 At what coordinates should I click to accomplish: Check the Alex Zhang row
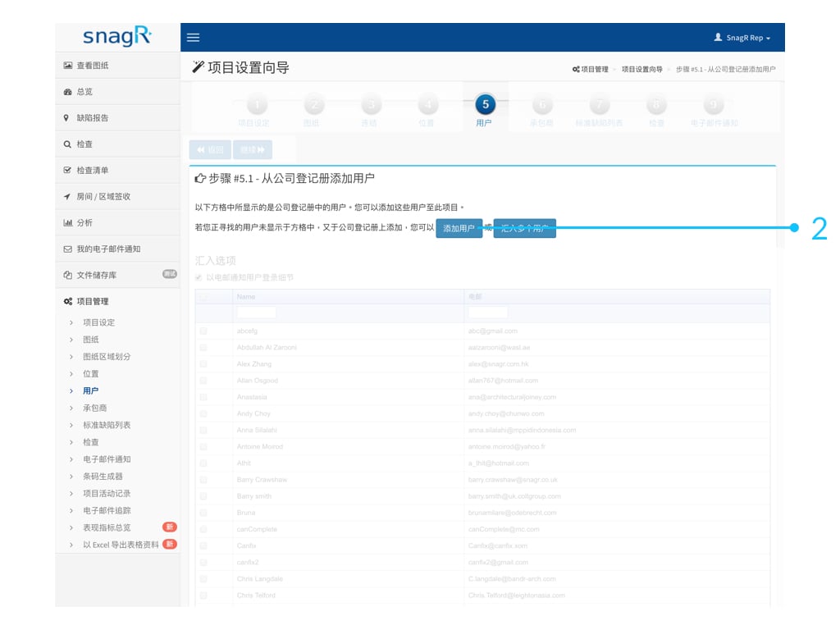203,364
